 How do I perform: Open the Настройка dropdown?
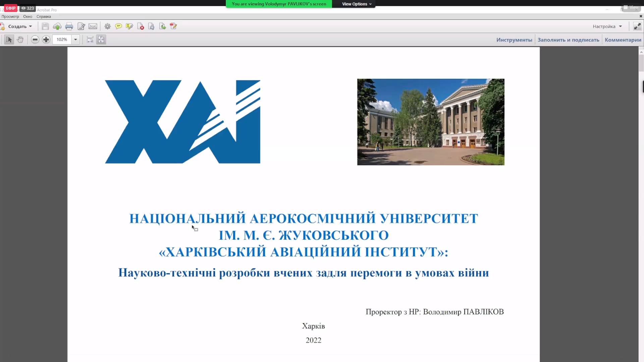(x=607, y=26)
